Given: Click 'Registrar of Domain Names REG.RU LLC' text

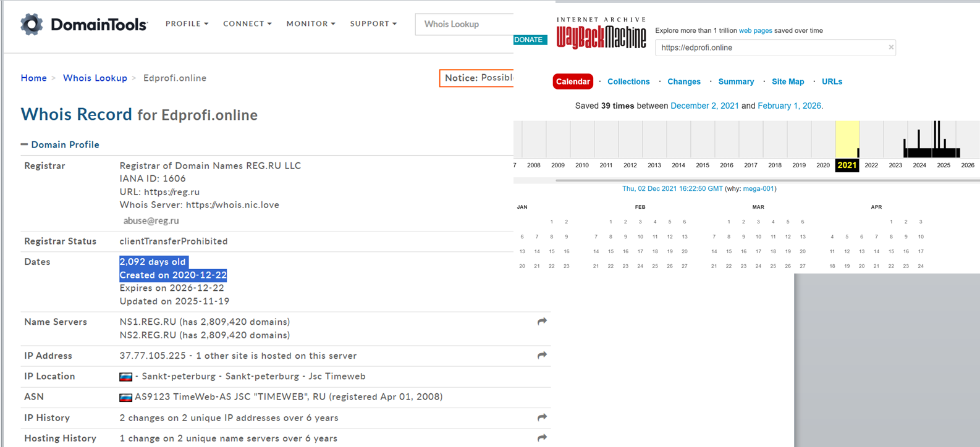Looking at the screenshot, I should click(210, 165).
